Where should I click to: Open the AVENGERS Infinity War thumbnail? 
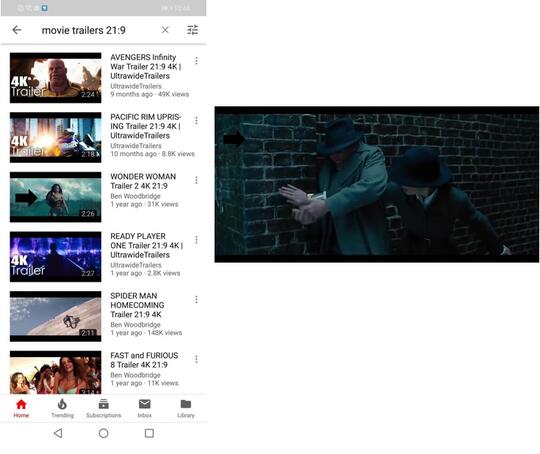55,78
